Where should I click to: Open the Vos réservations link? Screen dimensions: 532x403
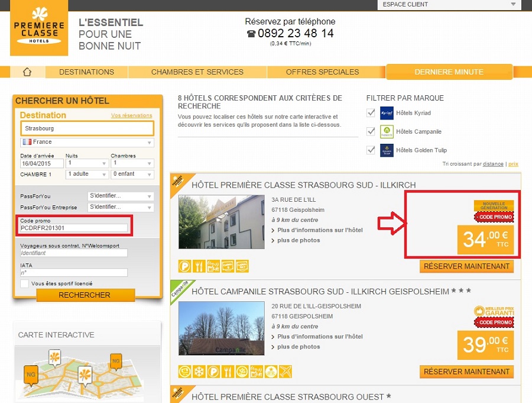[x=132, y=115]
